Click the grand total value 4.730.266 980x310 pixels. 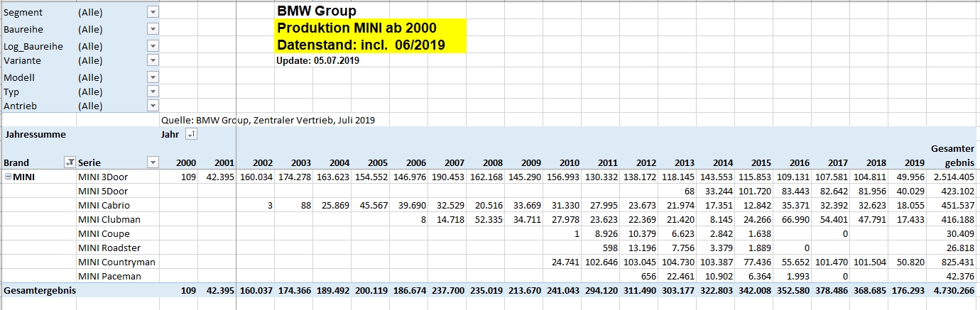click(x=953, y=290)
